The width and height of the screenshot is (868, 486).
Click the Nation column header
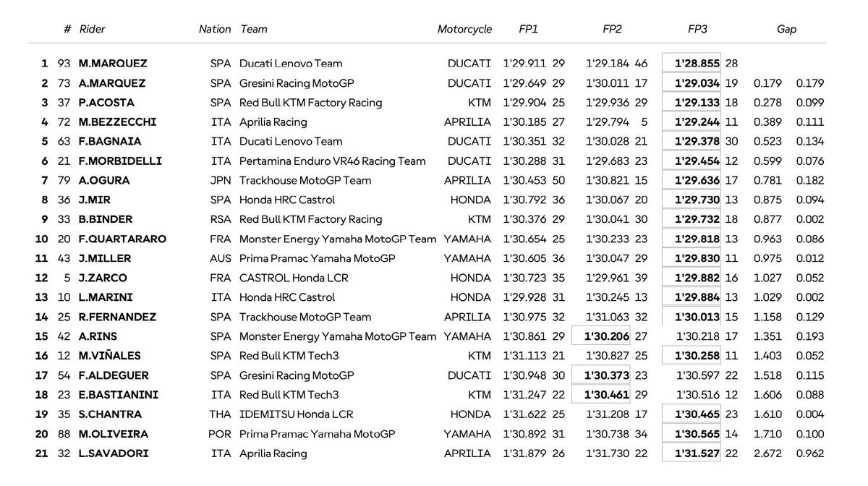(x=215, y=30)
